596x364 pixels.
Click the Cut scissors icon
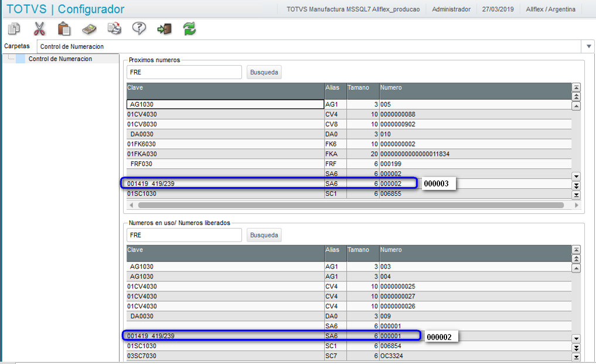click(39, 29)
